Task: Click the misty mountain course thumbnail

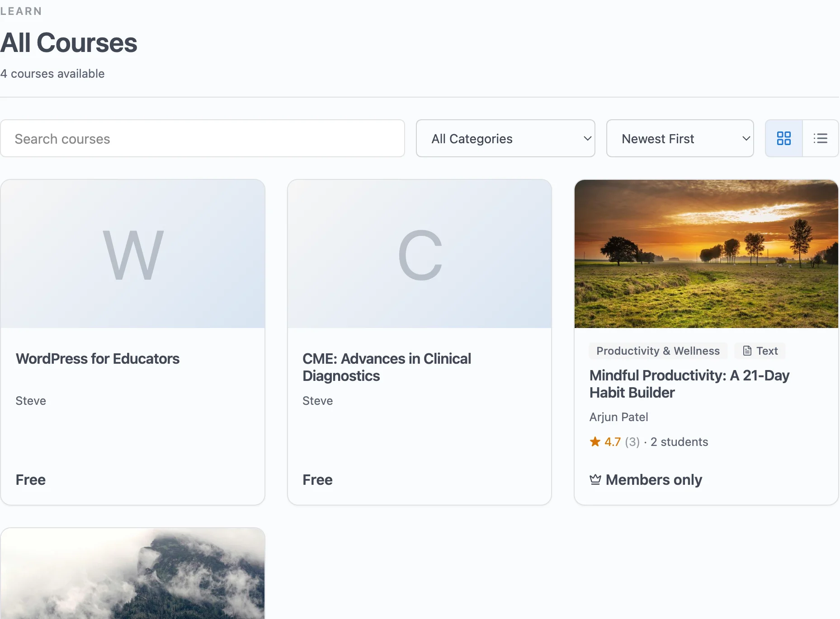Action: click(x=133, y=573)
